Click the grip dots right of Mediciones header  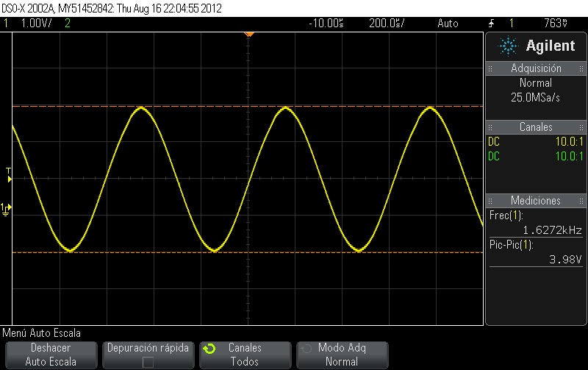click(581, 201)
